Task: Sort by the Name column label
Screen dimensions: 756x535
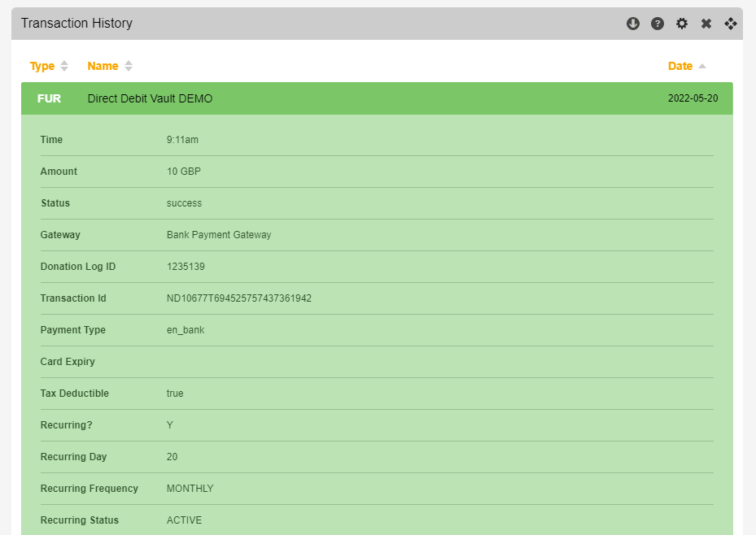Action: coord(103,66)
